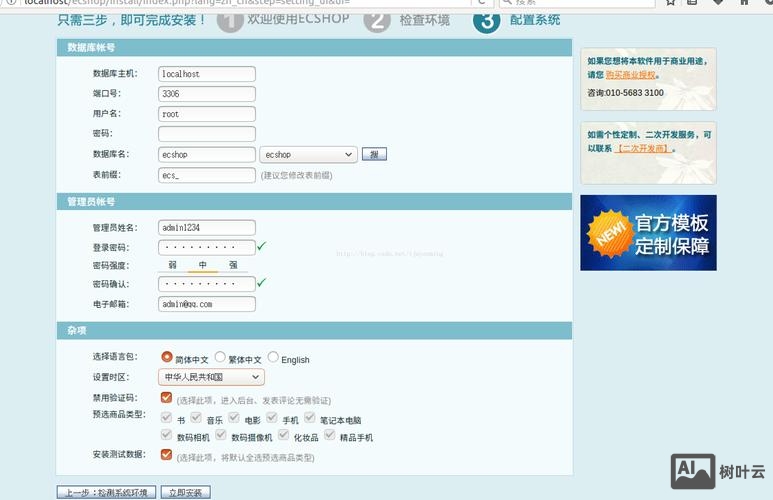The image size is (773, 500).
Task: Open the 【二次开发商】 link
Action: (643, 148)
